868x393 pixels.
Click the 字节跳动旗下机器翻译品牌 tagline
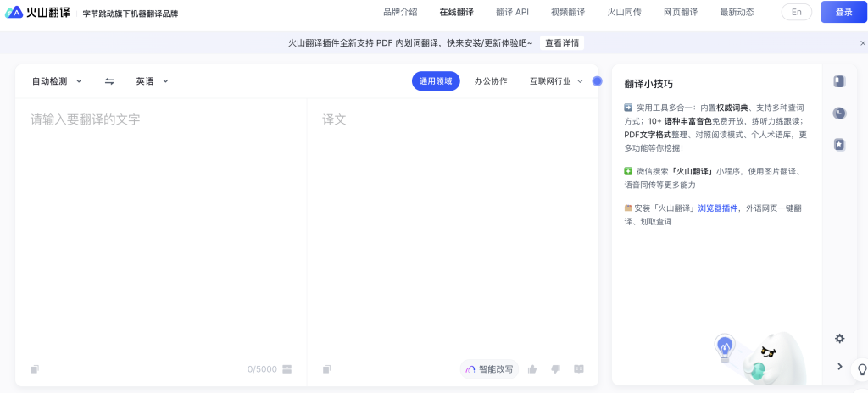point(131,14)
